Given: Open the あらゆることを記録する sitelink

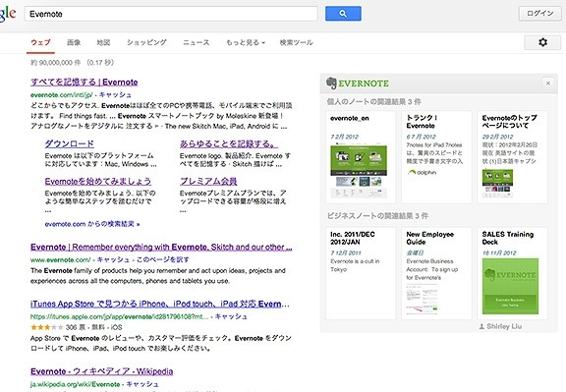Looking at the screenshot, I should pyautogui.click(x=229, y=143).
